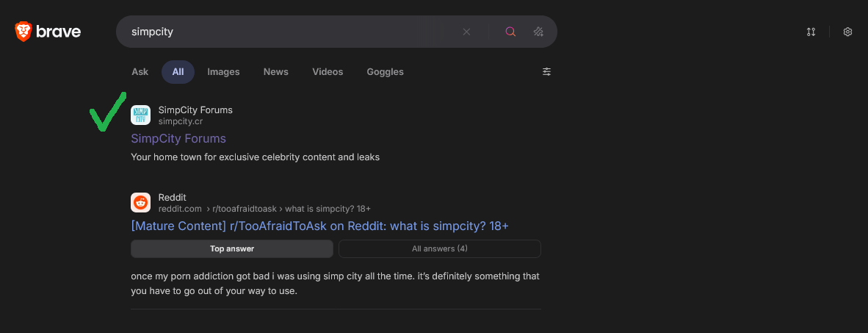Open the SimpCity Forums result title link
This screenshot has width=868, height=333.
[178, 138]
